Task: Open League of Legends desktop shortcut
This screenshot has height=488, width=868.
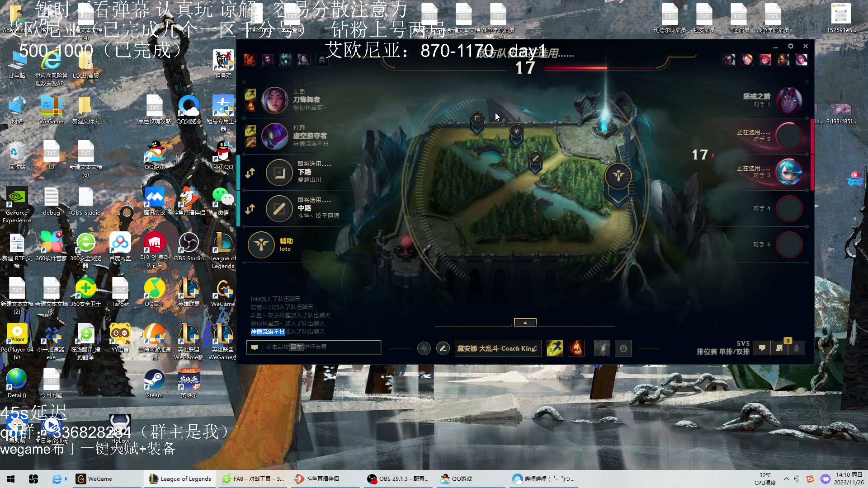Action: pyautogui.click(x=223, y=250)
